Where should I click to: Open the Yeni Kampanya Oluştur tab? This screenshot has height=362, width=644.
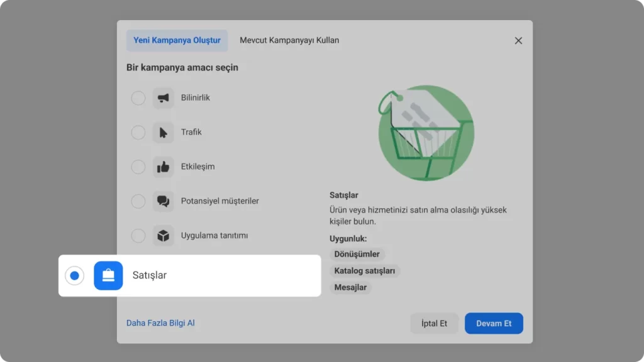[x=177, y=40]
